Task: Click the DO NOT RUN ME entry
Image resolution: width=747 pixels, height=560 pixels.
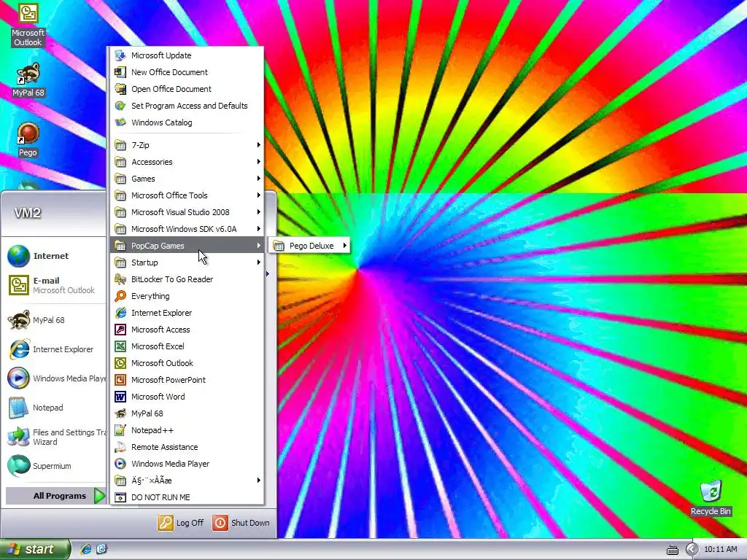Action: (186, 497)
